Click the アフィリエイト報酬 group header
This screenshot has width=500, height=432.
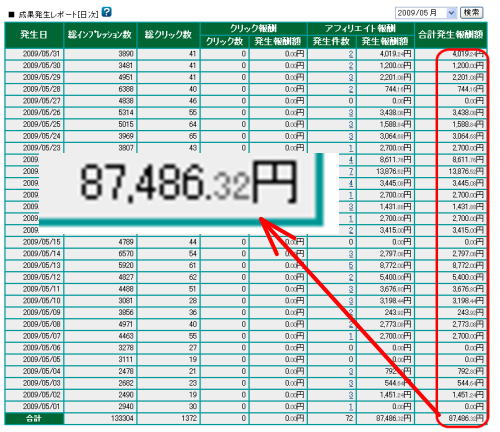click(360, 29)
